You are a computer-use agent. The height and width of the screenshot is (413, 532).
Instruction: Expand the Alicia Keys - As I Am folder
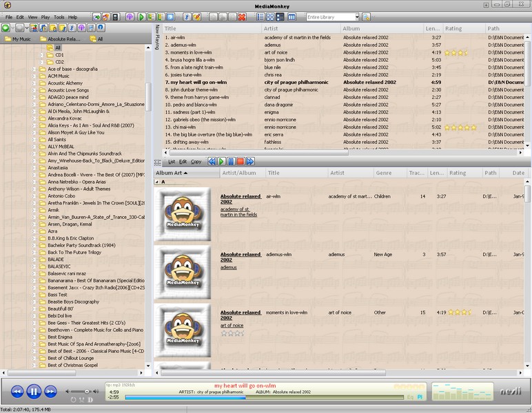click(34, 125)
